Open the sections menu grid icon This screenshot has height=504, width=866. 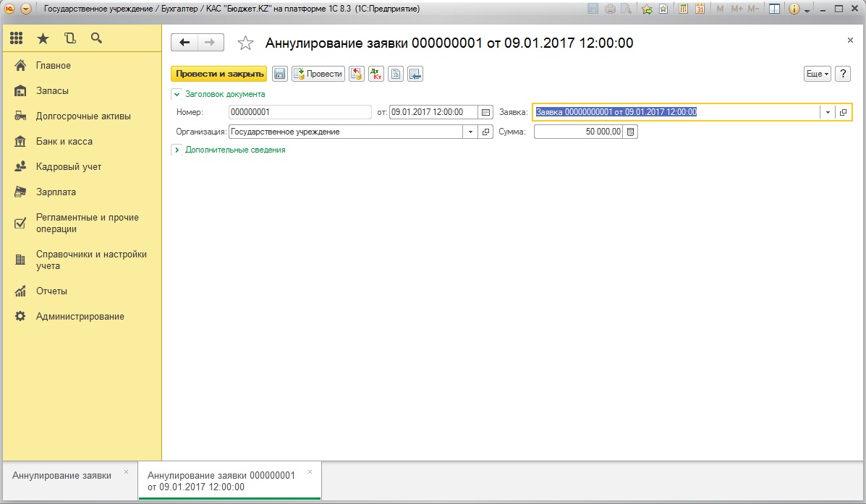coord(17,38)
